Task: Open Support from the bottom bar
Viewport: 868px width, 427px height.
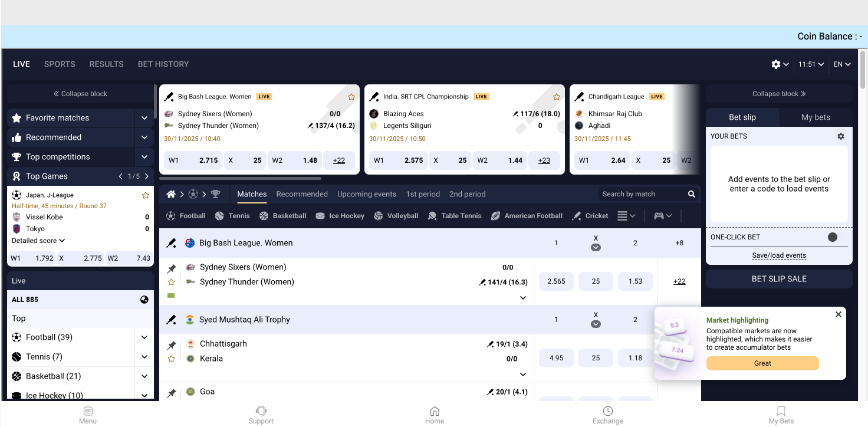Action: coord(261,414)
